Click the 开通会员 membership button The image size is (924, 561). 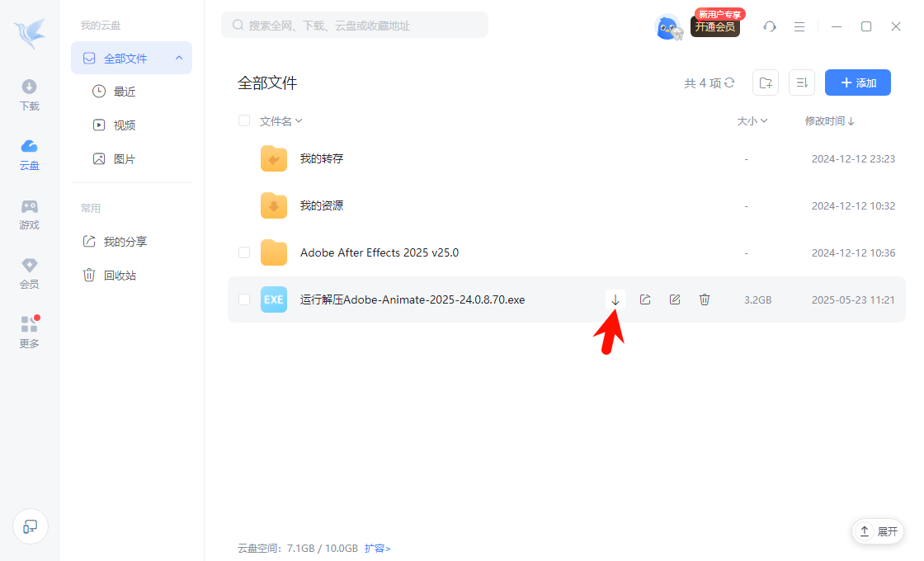(714, 26)
